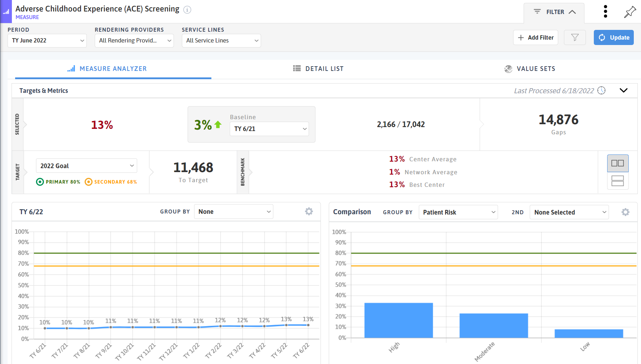Open the three-dot more options menu
This screenshot has height=364, width=641.
pos(605,12)
